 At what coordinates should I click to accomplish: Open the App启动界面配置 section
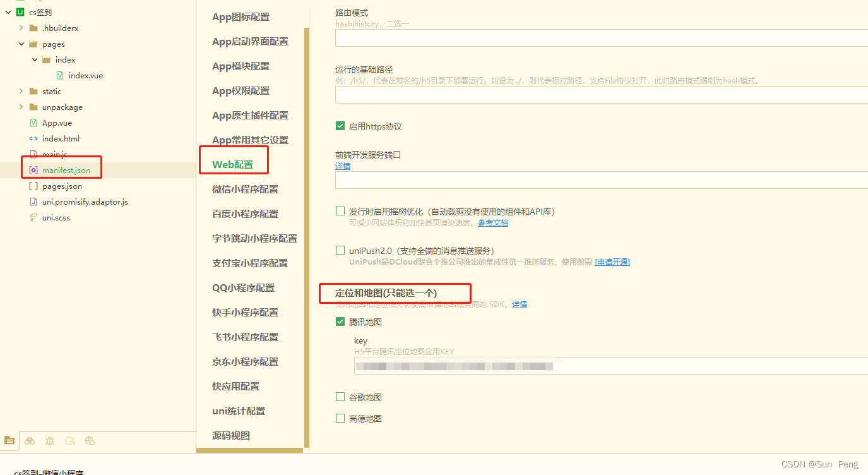click(250, 42)
